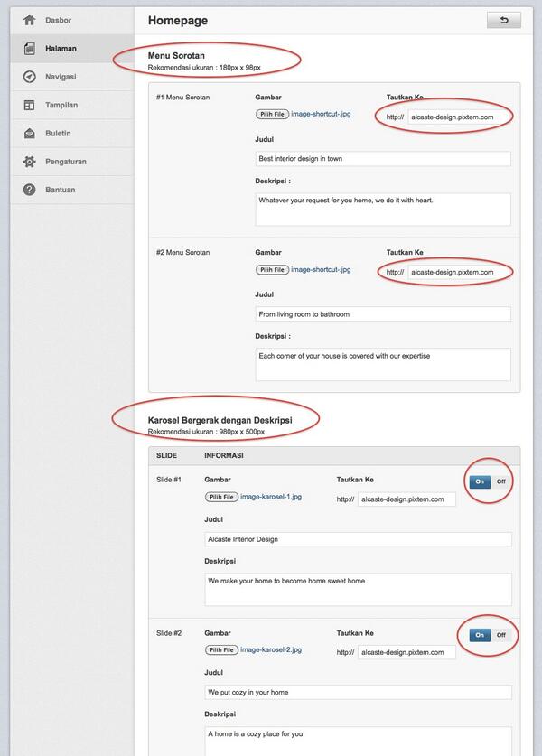
Task: Switch Slide #2 toggle to Off
Action: click(x=501, y=635)
